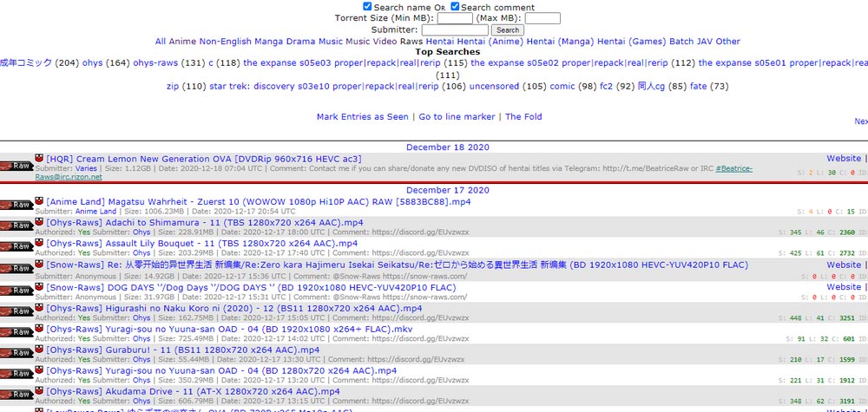The height and width of the screenshot is (412, 868).
Task: Open the 'comic' top search link
Action: click(x=562, y=86)
